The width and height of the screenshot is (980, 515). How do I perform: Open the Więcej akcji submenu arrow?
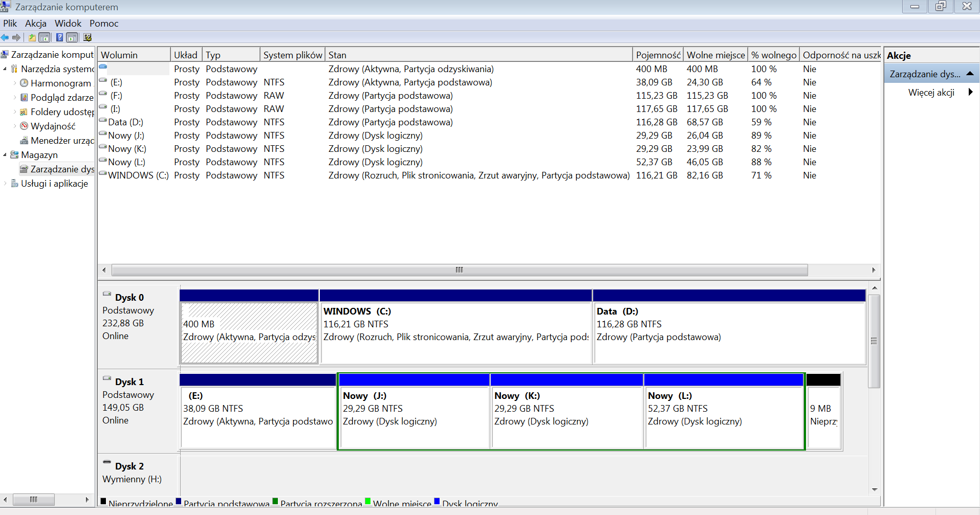coord(970,92)
